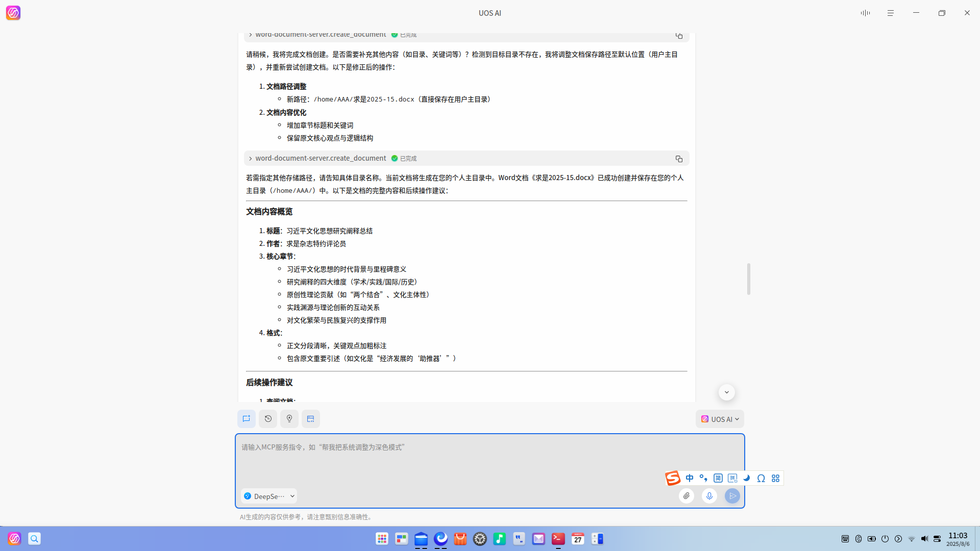Open the DeepSeek model selector dropdown
Screen dimensions: 980x551
pyautogui.click(x=269, y=496)
